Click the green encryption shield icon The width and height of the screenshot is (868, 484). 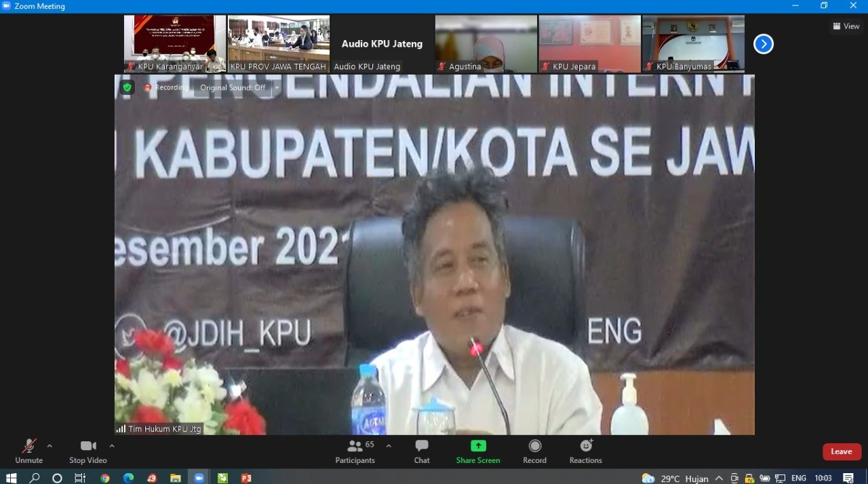127,87
